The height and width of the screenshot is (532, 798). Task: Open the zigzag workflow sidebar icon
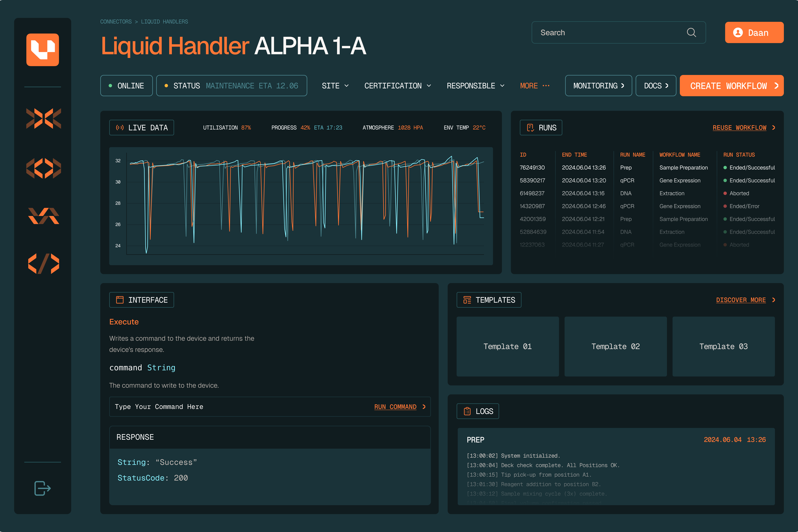click(x=43, y=216)
